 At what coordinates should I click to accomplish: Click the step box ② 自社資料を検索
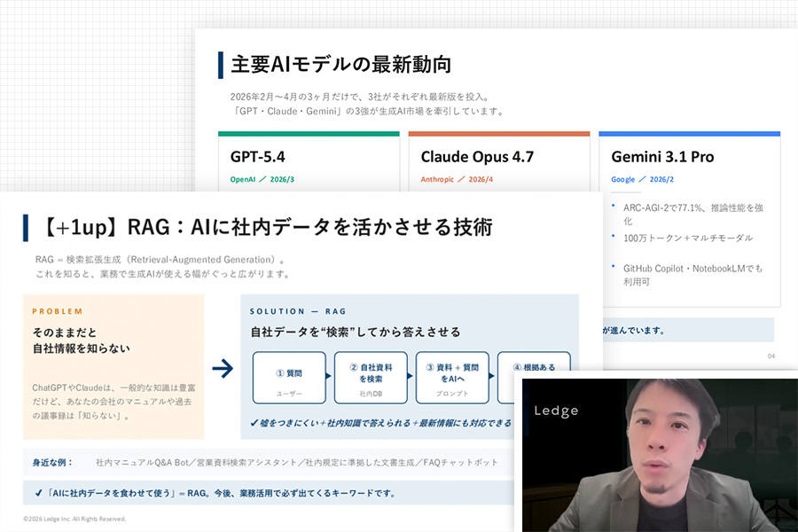click(x=371, y=377)
